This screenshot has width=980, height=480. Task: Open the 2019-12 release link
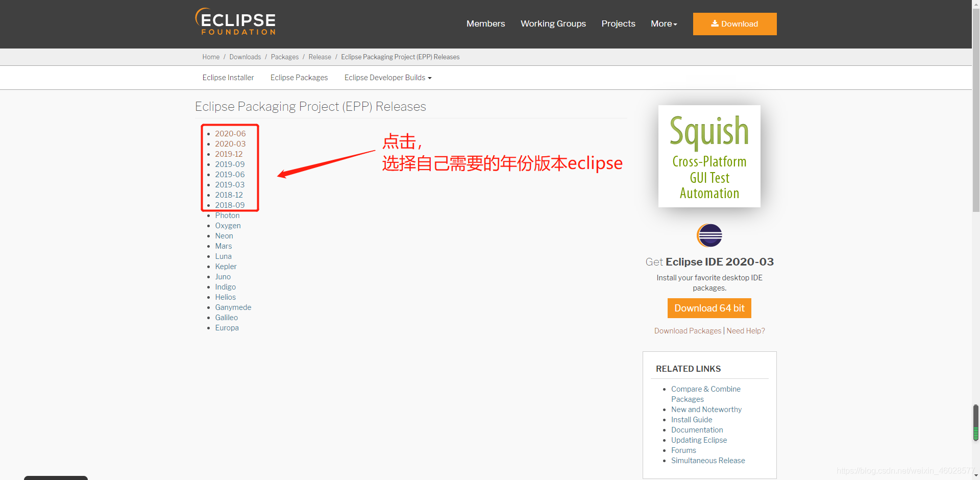tap(229, 154)
